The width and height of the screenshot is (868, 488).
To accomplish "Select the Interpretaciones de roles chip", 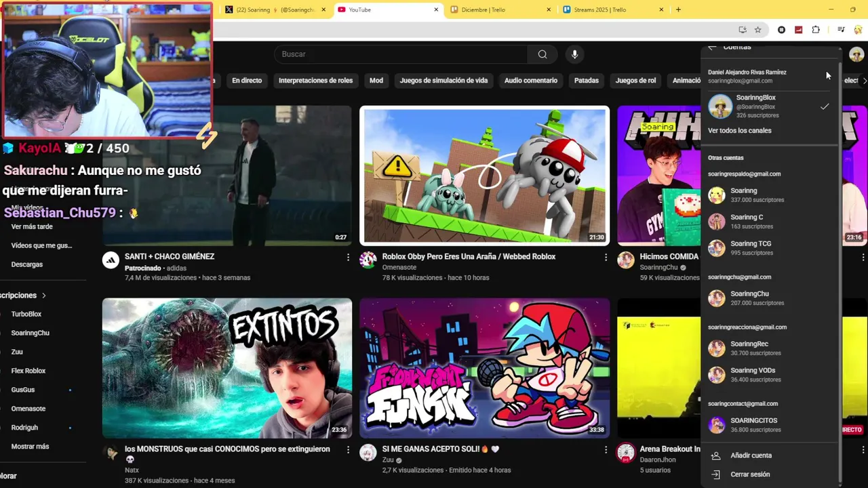I will [315, 81].
